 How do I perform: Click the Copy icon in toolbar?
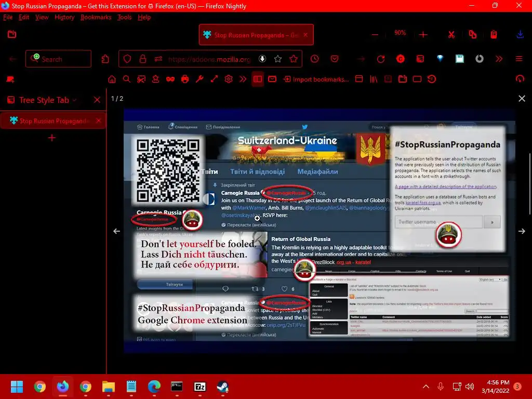click(473, 34)
